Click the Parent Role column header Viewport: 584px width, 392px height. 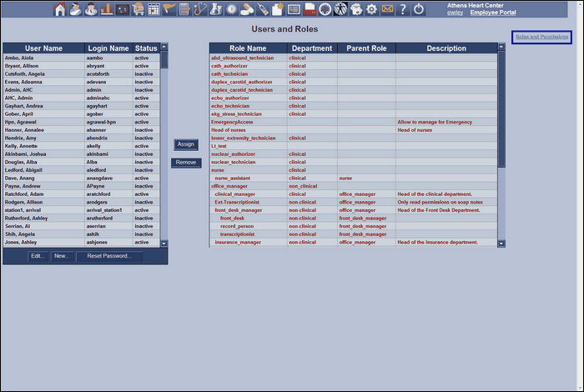[366, 48]
